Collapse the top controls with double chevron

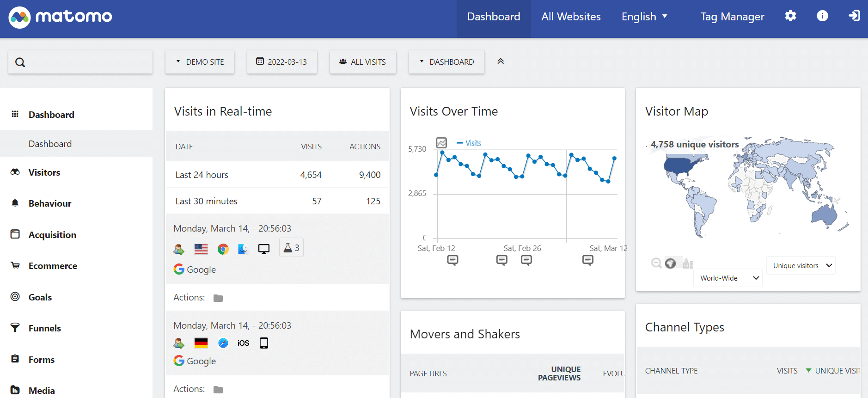tap(501, 61)
